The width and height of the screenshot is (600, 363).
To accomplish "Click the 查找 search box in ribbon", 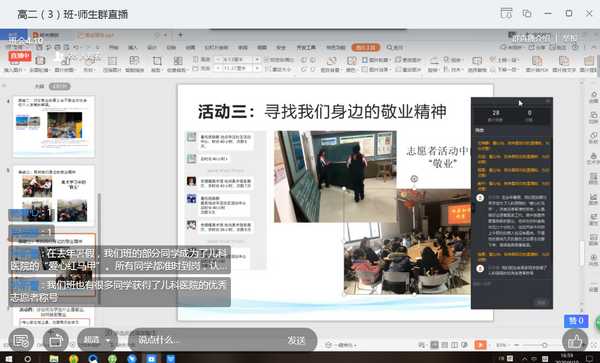I will 395,47.
